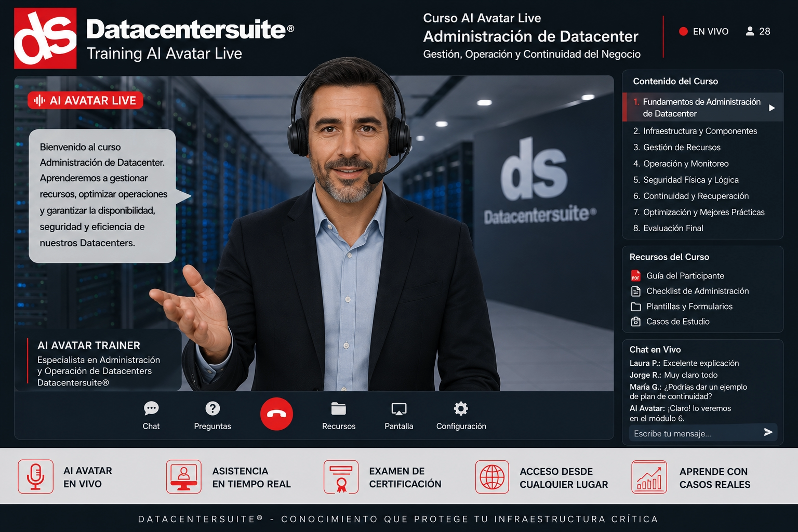Click the waveform icon in AI AVATAR LIVE badge
This screenshot has width=798, height=532.
click(x=39, y=100)
